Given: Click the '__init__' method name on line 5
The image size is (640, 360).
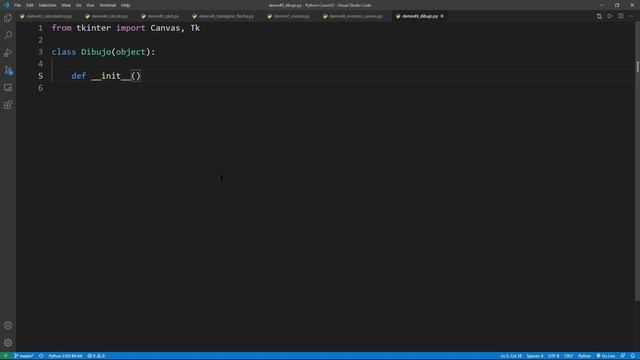Looking at the screenshot, I should click(111, 76).
